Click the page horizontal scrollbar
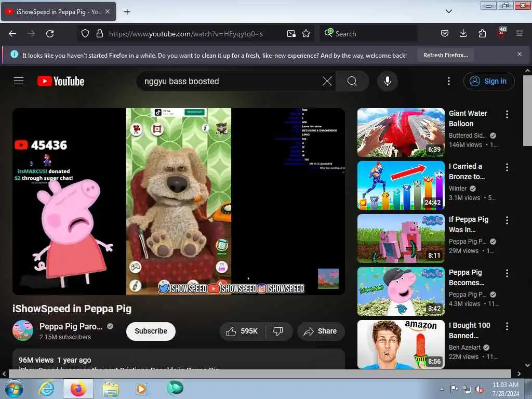The width and height of the screenshot is (532, 399). coord(260,374)
